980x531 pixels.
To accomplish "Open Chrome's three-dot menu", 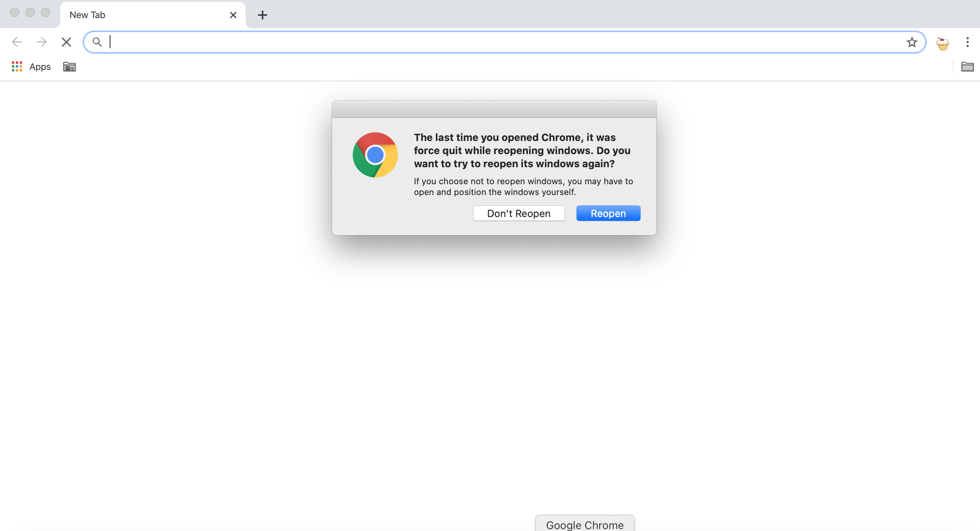I will tap(967, 42).
